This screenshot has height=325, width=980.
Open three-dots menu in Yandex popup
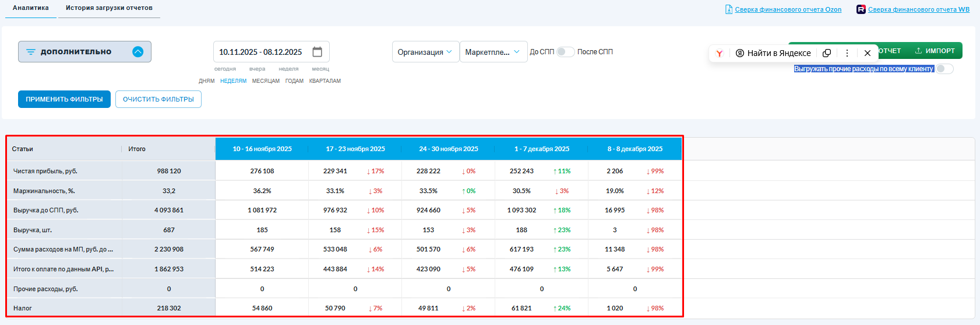(x=847, y=53)
